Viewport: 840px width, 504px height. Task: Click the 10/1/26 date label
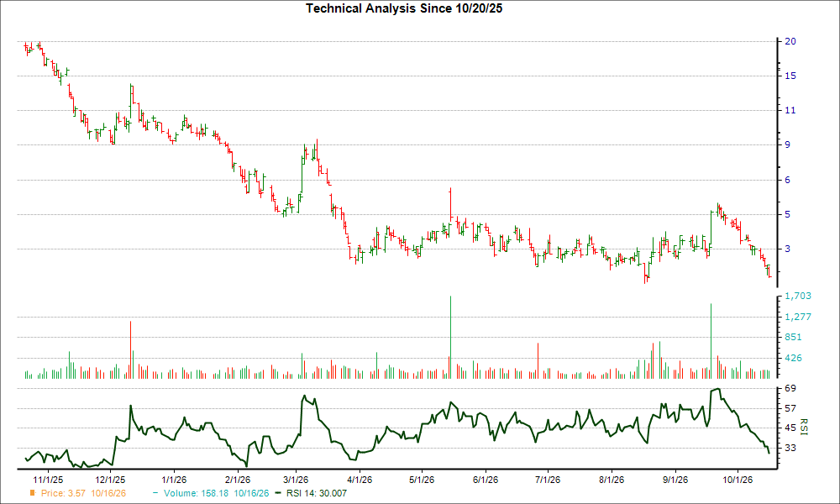coord(738,480)
